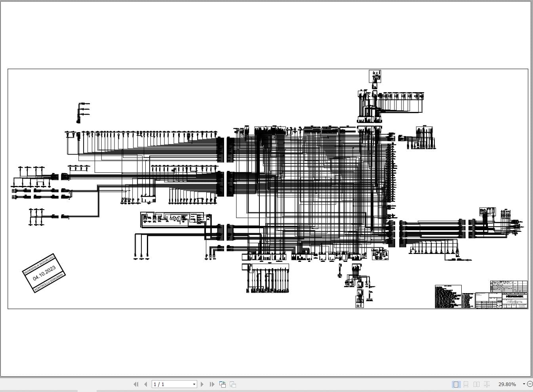The width and height of the screenshot is (533, 392).
Task: Click the 29.80% zoom value
Action: 507,384
